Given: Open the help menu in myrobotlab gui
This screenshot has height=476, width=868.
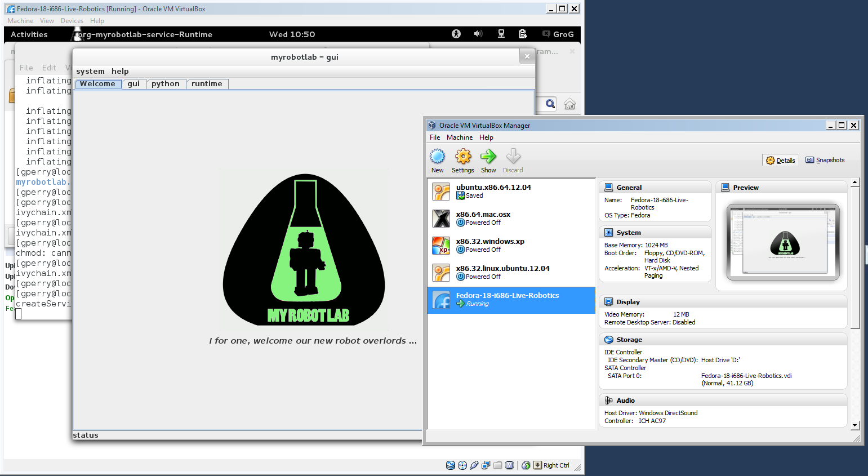Looking at the screenshot, I should (120, 71).
